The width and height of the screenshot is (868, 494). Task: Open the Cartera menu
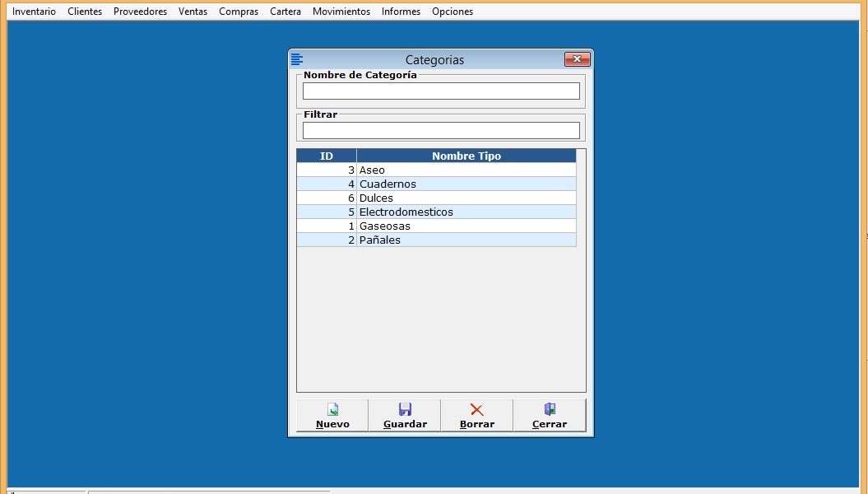coord(285,12)
